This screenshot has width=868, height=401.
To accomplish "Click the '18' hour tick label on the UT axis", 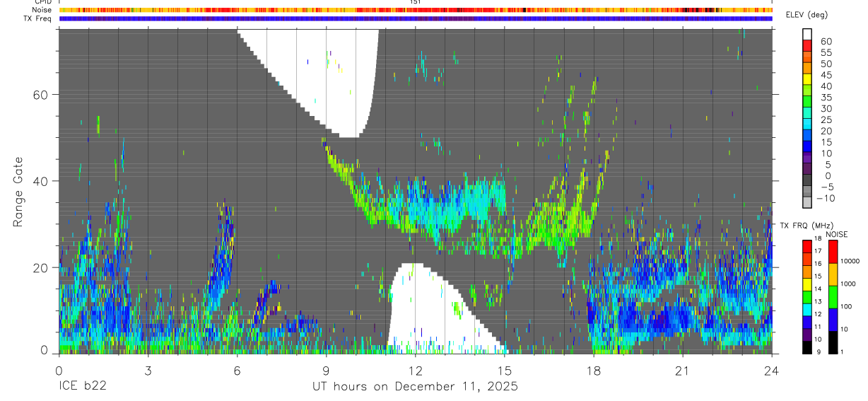I will (593, 370).
